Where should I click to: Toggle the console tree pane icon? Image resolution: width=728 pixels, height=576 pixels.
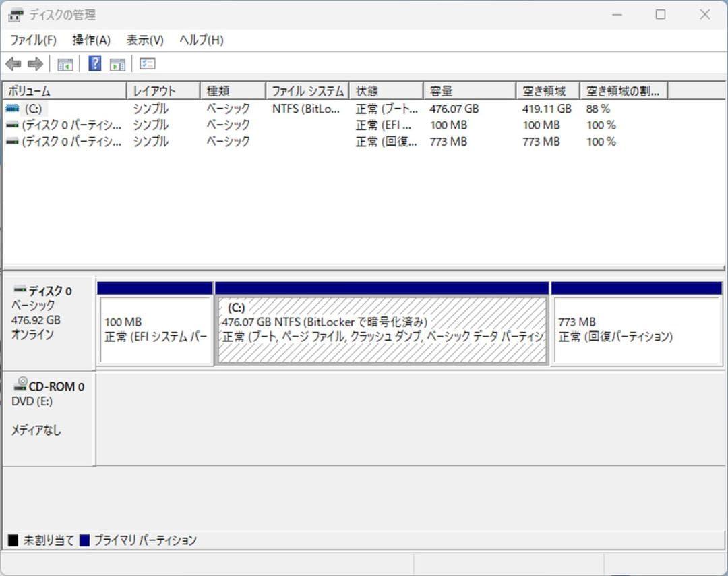65,63
